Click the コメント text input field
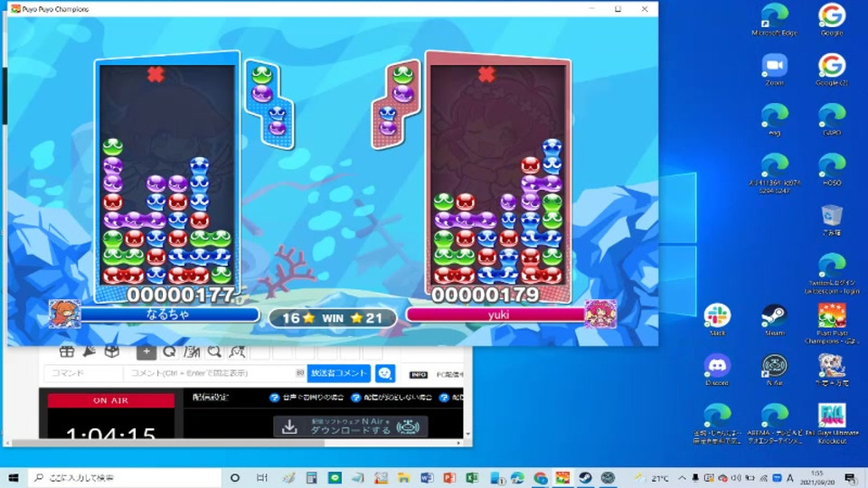This screenshot has width=868, height=488. [215, 373]
